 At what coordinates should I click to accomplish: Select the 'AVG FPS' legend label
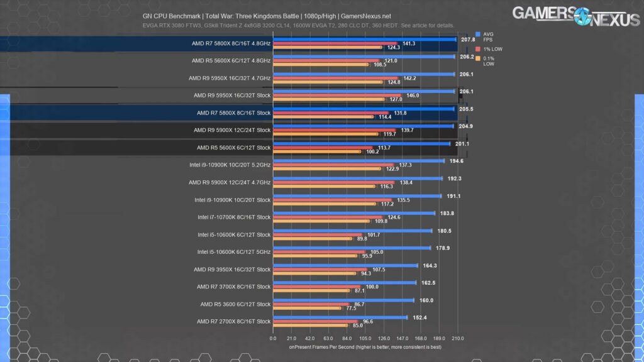pos(488,37)
